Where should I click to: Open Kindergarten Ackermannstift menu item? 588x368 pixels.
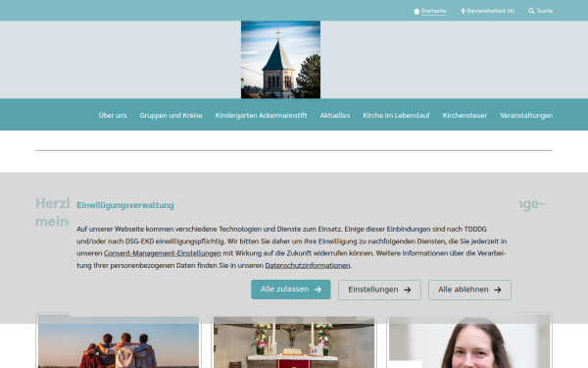(261, 115)
